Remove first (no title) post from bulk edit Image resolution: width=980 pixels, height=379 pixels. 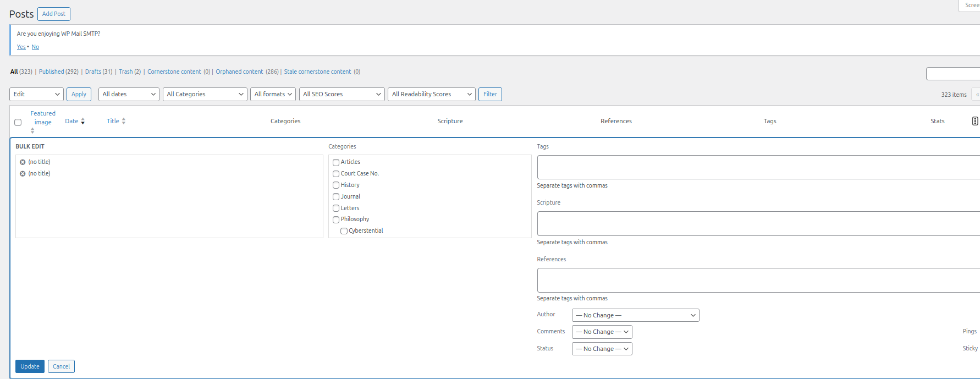[23, 162]
